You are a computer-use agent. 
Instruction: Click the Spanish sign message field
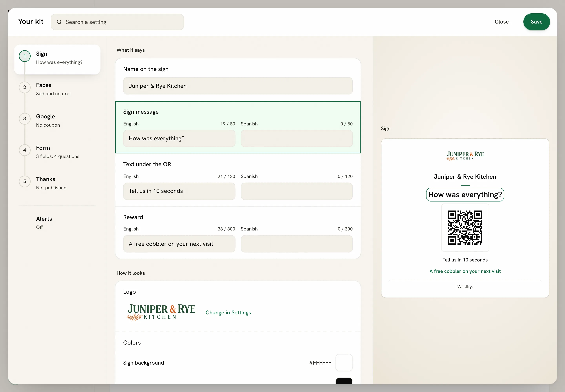[296, 139]
